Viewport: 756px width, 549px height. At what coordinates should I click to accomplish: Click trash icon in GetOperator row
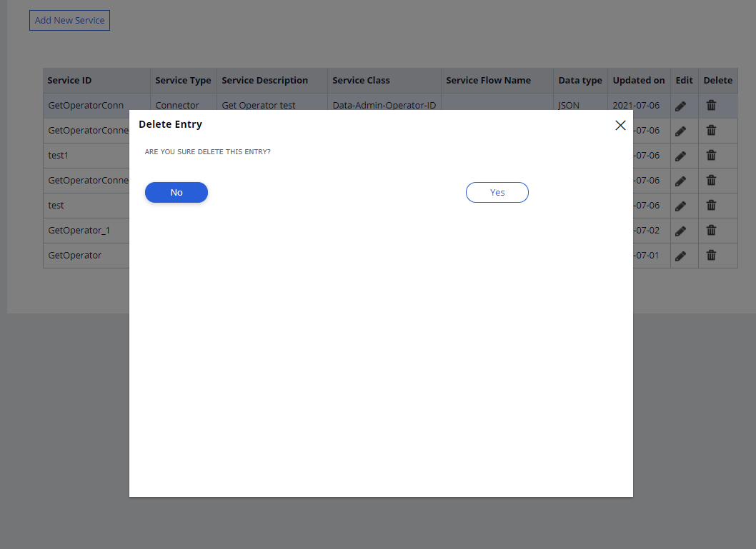pyautogui.click(x=711, y=256)
